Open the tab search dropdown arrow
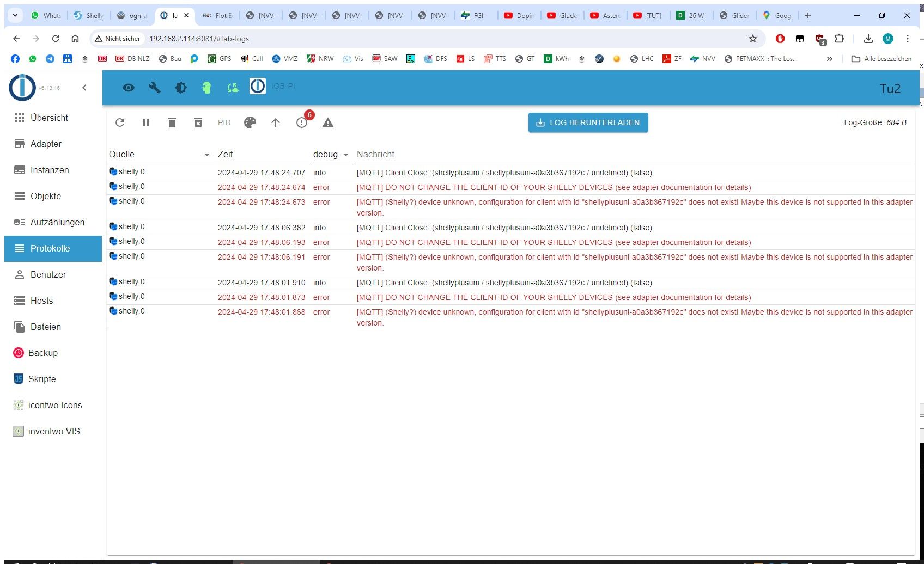This screenshot has height=564, width=924. click(x=15, y=15)
